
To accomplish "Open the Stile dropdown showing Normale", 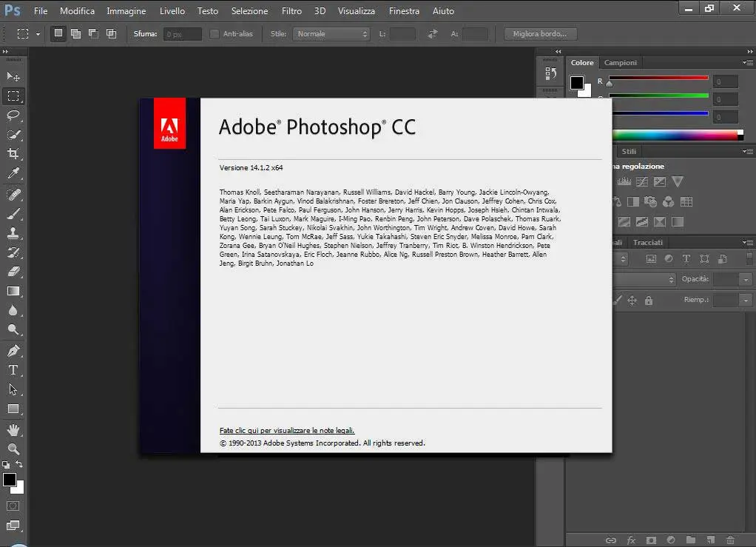I will (331, 34).
